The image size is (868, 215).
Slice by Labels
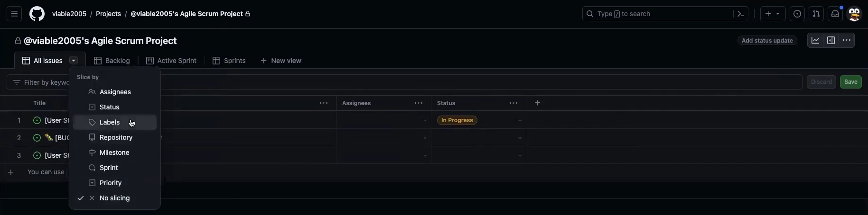(x=110, y=122)
